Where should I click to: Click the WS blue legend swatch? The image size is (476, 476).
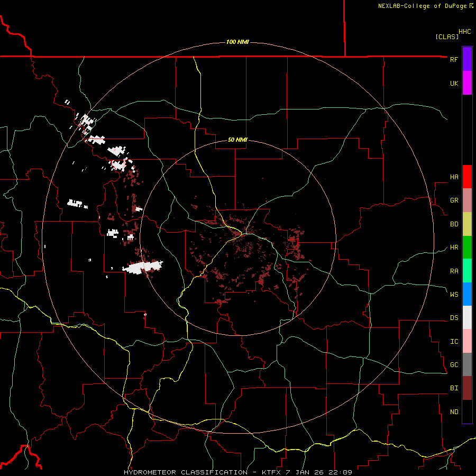tap(467, 294)
